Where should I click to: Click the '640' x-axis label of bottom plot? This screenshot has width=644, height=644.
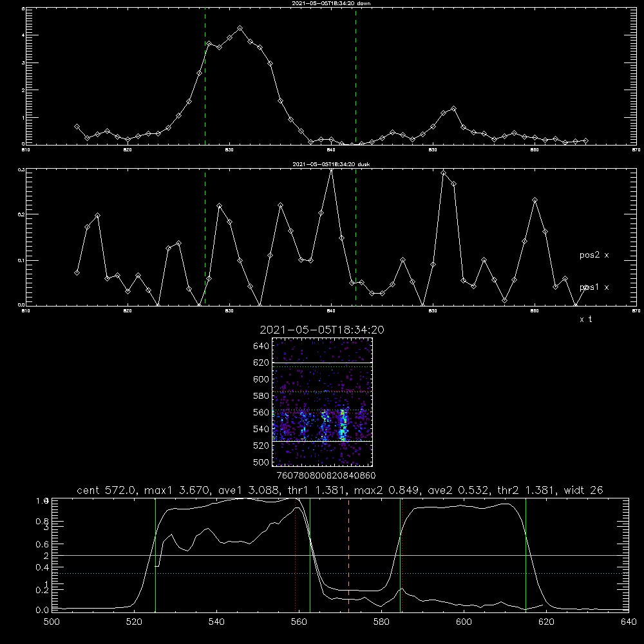(x=629, y=622)
